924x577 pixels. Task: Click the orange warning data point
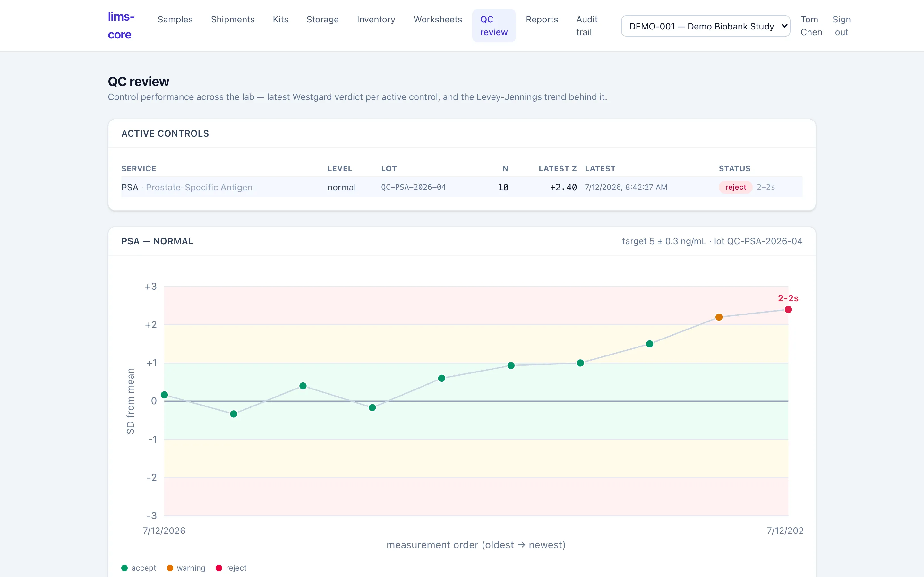point(719,317)
